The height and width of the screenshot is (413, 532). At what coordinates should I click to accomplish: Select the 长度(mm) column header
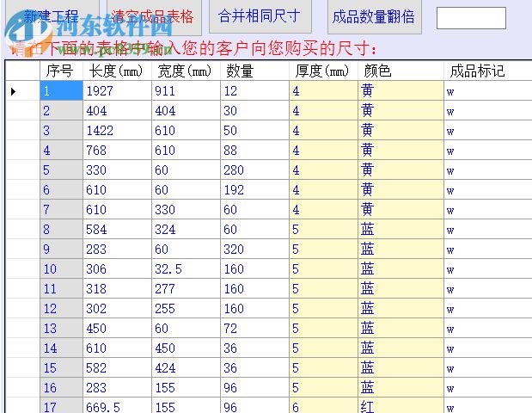117,71
